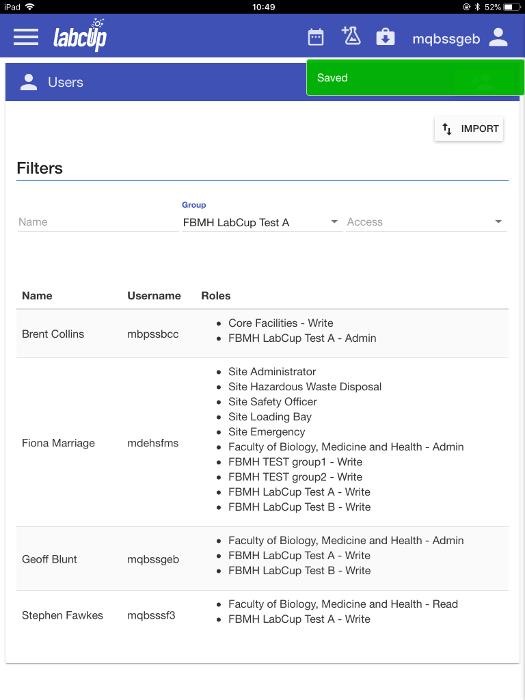The width and height of the screenshot is (525, 700).
Task: Select the Geoff Blunt user row
Action: 262,558
